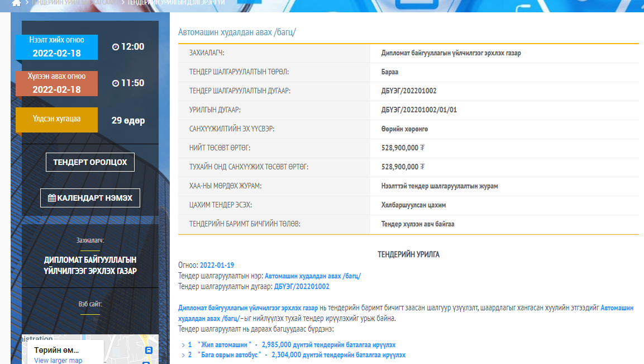The image size is (644, 364).
Task: Click the tender number ДБҮЭГ/202201002 link in invitation
Action: 302,287
